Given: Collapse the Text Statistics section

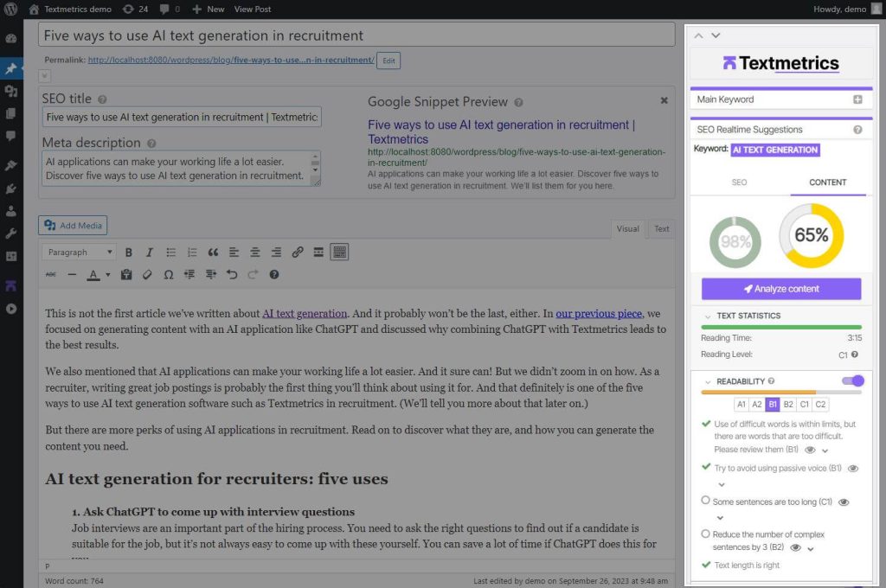Looking at the screenshot, I should click(708, 316).
